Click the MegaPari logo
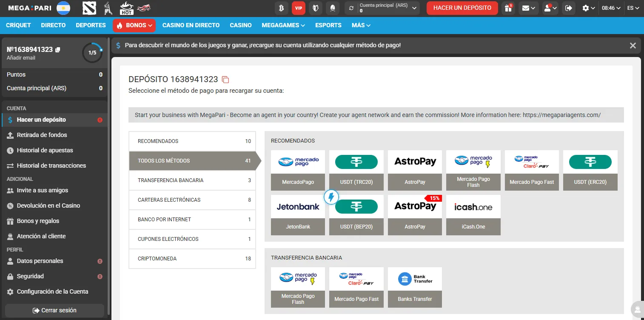Image resolution: width=644 pixels, height=320 pixels. (x=31, y=8)
